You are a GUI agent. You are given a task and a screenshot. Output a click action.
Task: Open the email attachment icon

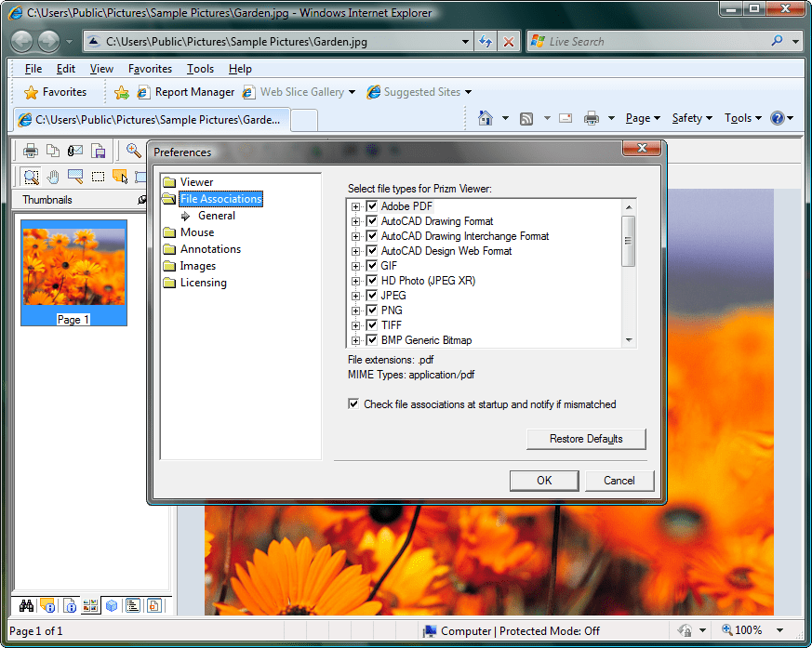pos(73,151)
